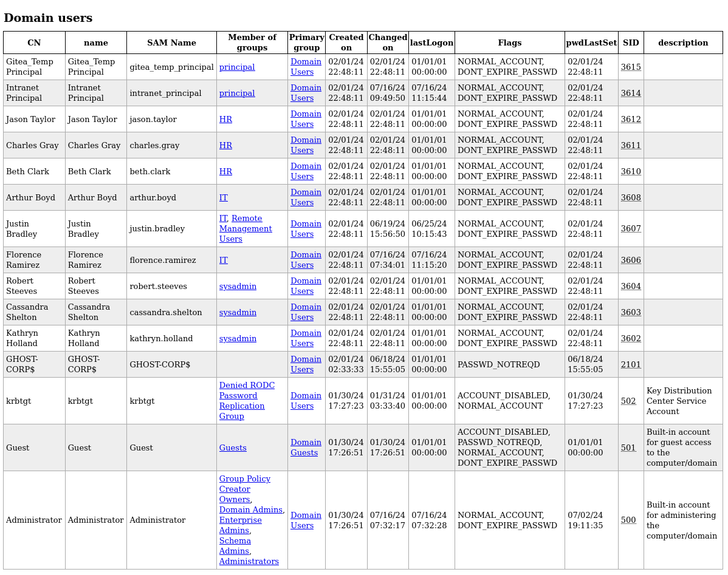
Task: Select gitea_temp_principal SAM name cell
Action: (171, 67)
